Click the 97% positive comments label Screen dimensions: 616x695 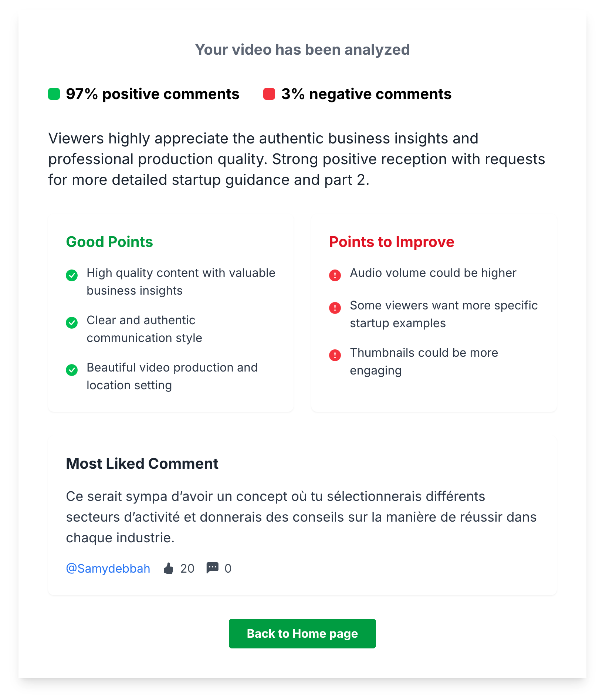pos(152,94)
